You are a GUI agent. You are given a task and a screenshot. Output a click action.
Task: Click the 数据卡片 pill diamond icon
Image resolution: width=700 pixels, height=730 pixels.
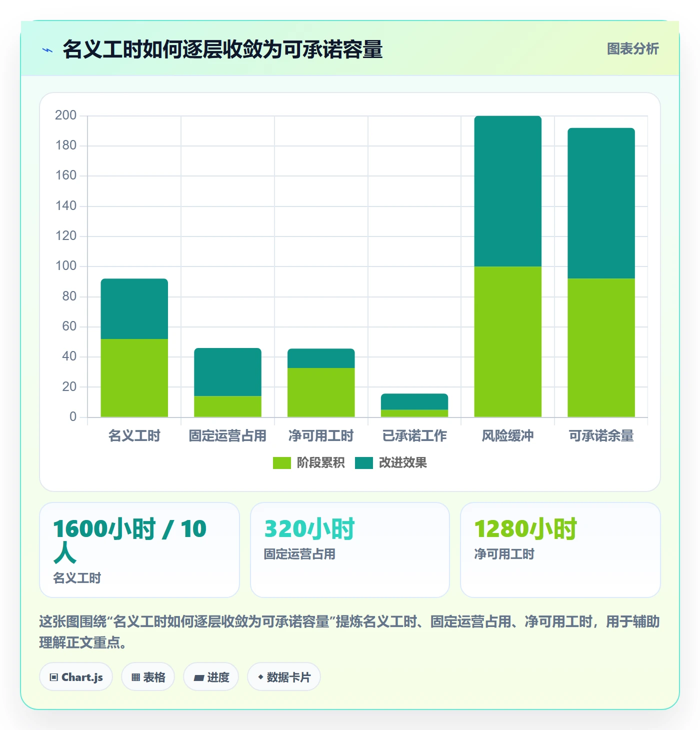pos(260,677)
